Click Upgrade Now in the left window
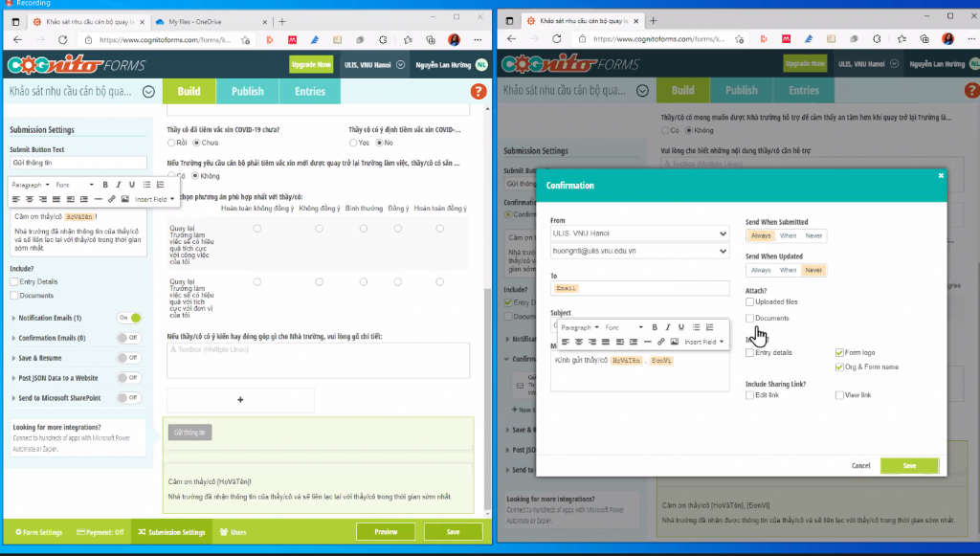Screen dimensions: 980x556 click(311, 64)
